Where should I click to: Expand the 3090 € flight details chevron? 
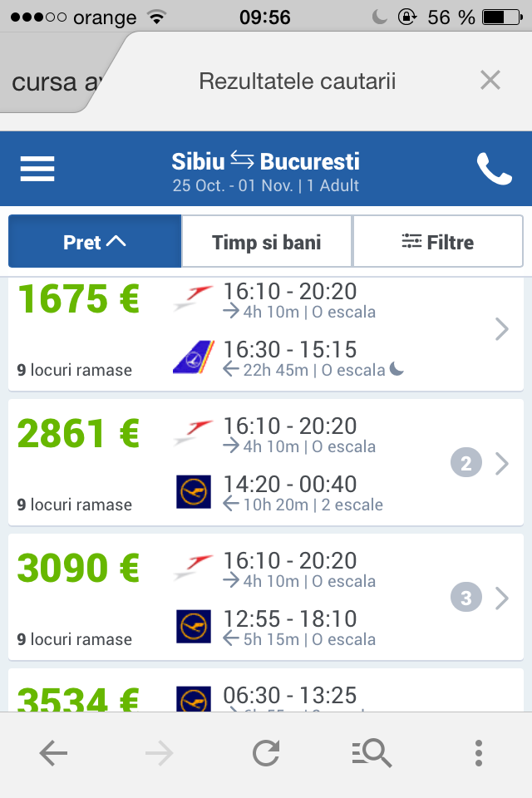[x=501, y=598]
